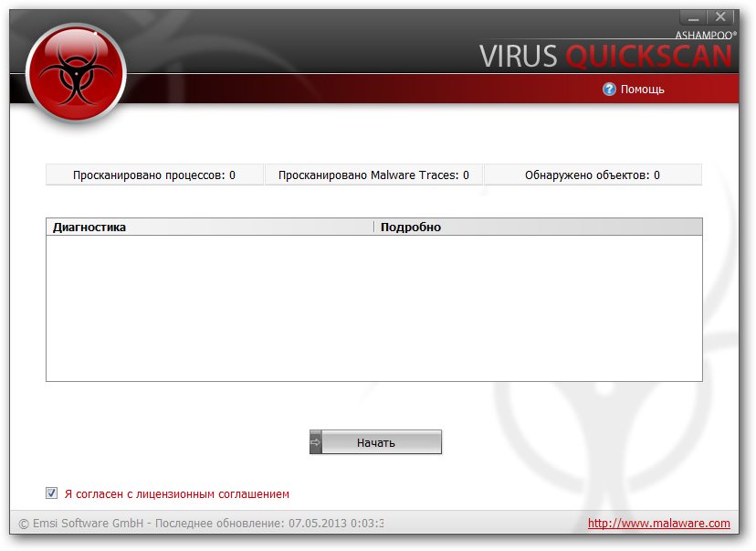756x551 pixels.
Task: Click the Просканировано процессов counter
Action: pyautogui.click(x=154, y=175)
